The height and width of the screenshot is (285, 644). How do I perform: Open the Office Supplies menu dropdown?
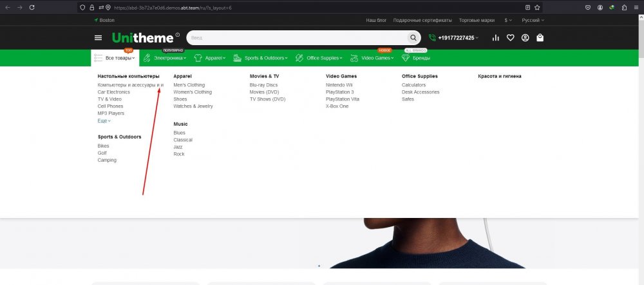pos(325,58)
